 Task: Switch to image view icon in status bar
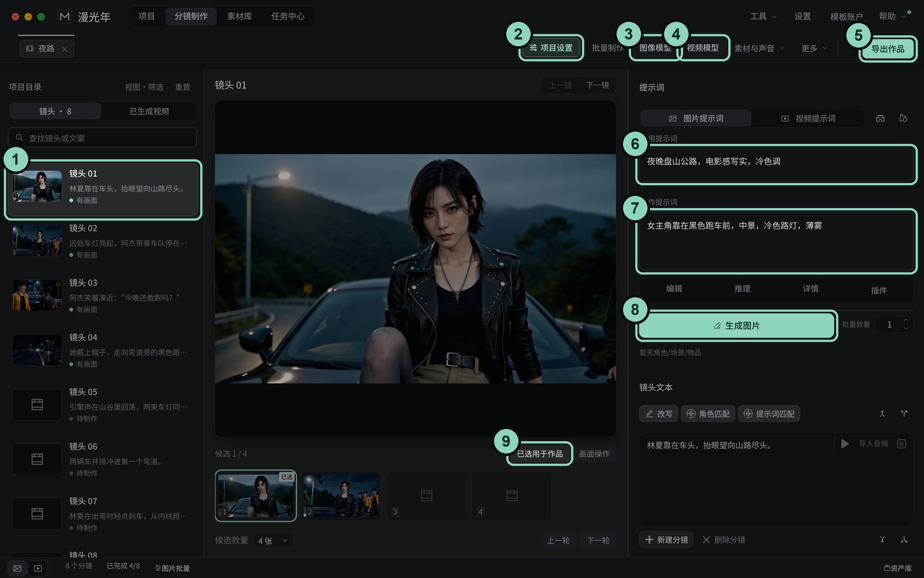[x=17, y=568]
